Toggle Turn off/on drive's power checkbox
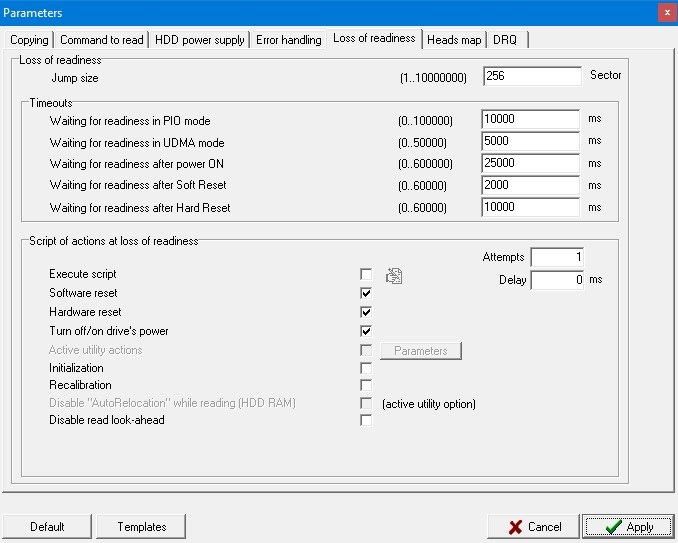The image size is (678, 543). pyautogui.click(x=366, y=331)
